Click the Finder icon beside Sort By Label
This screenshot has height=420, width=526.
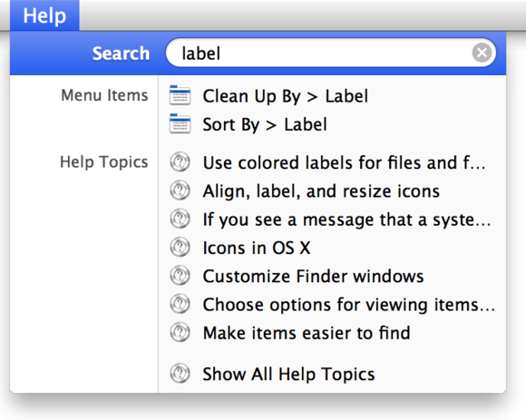click(x=180, y=123)
